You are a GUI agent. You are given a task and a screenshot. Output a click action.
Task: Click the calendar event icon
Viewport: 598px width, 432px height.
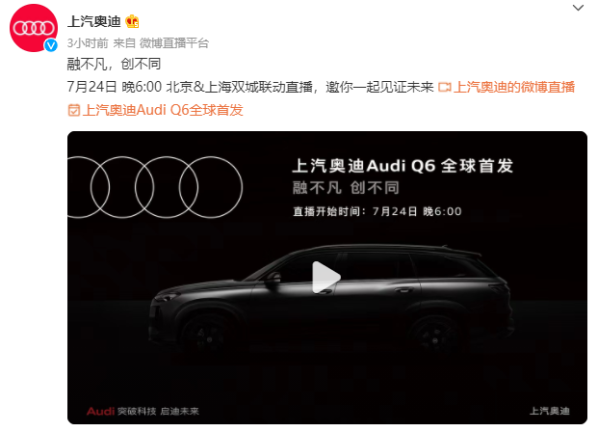pos(74,111)
